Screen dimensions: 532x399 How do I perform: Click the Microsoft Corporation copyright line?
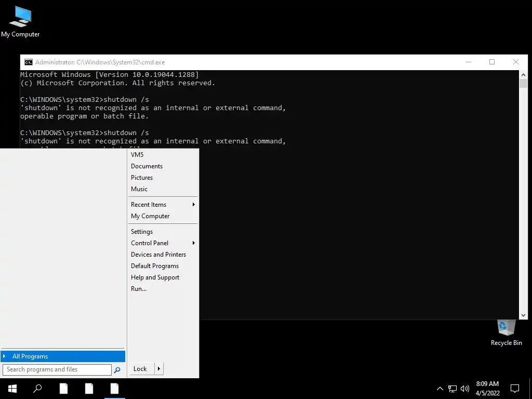point(118,83)
